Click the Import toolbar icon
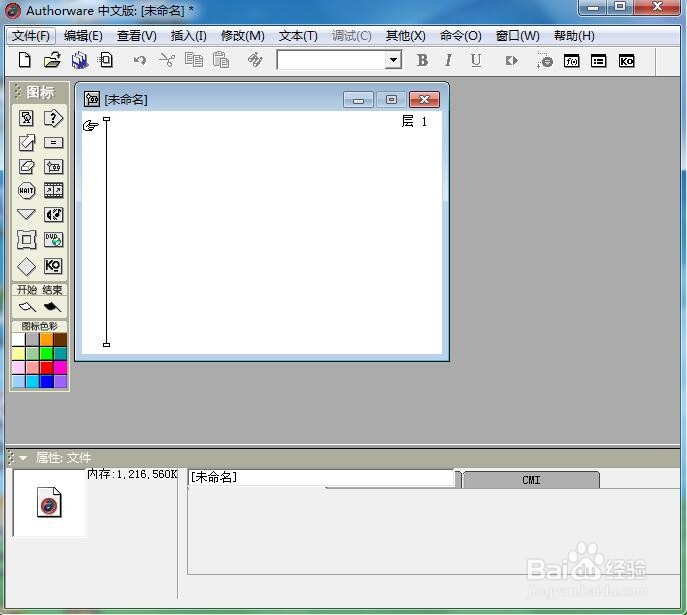 (x=106, y=60)
